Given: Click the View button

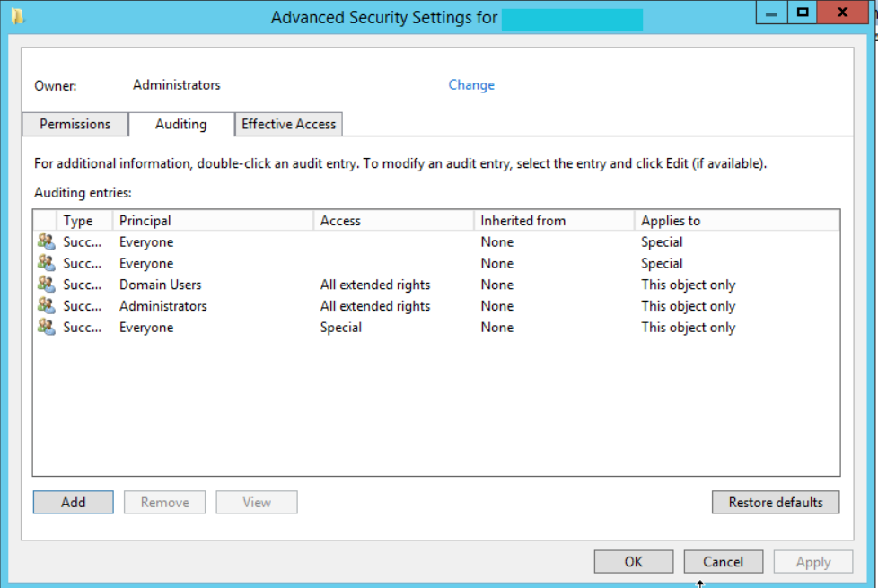Looking at the screenshot, I should (x=256, y=502).
